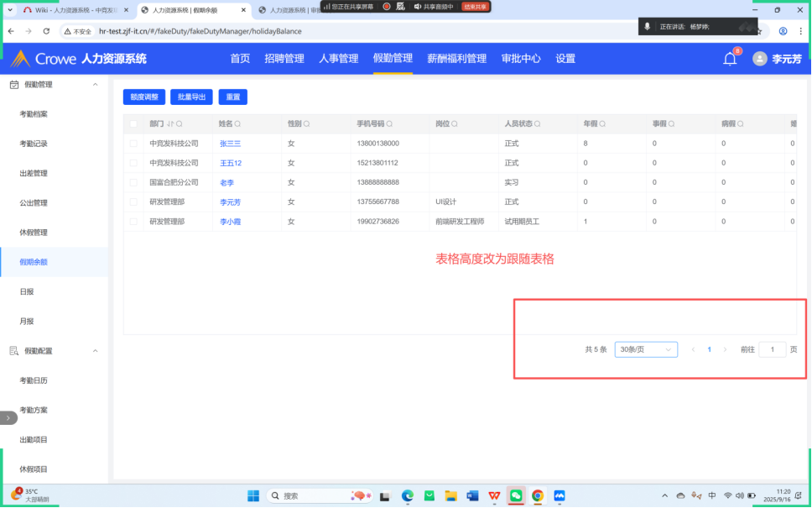
Task: Open Google Chrome from the taskbar
Action: pyautogui.click(x=538, y=495)
